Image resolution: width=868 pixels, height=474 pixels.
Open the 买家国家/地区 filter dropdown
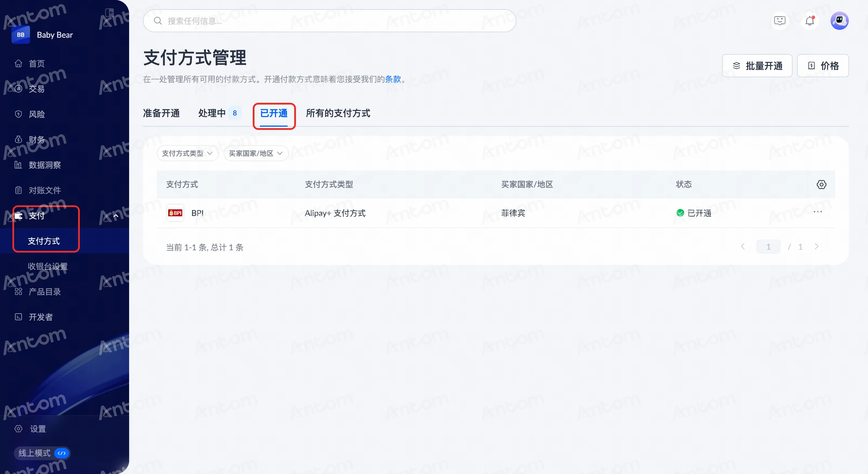pyautogui.click(x=256, y=153)
